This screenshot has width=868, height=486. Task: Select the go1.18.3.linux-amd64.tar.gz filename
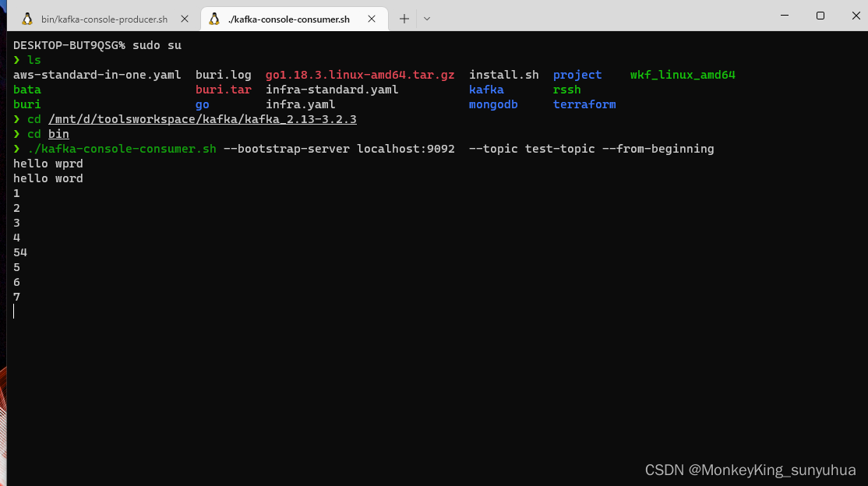click(x=360, y=75)
